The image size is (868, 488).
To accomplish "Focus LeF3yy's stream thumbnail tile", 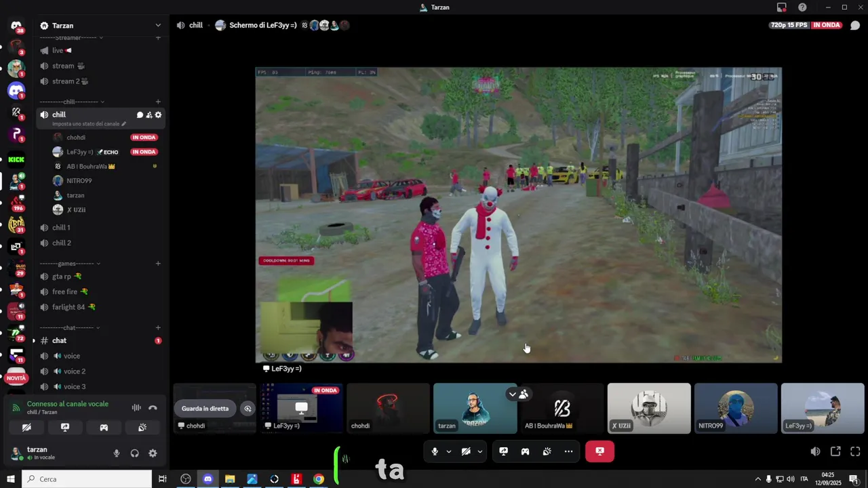I will point(301,409).
